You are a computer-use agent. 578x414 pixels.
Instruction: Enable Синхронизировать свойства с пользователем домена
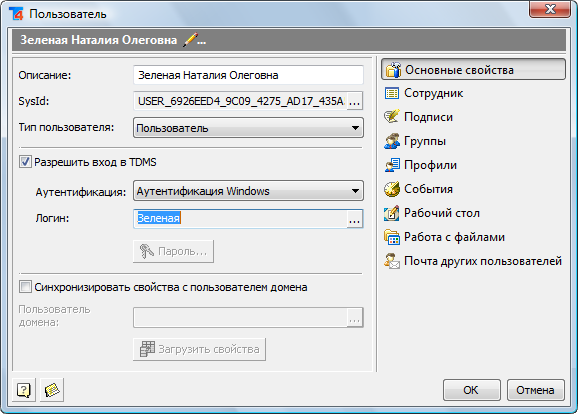[25, 287]
